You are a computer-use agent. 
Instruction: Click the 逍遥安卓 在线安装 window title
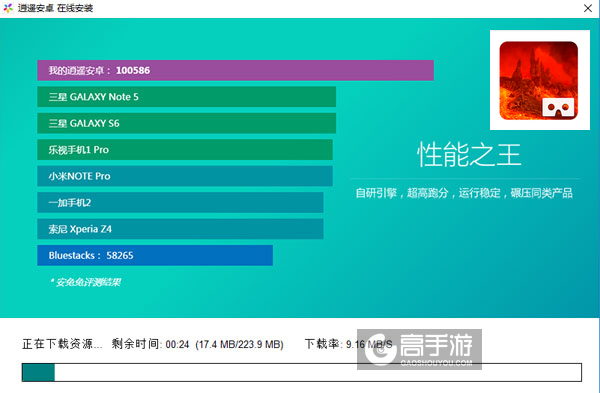click(x=55, y=8)
